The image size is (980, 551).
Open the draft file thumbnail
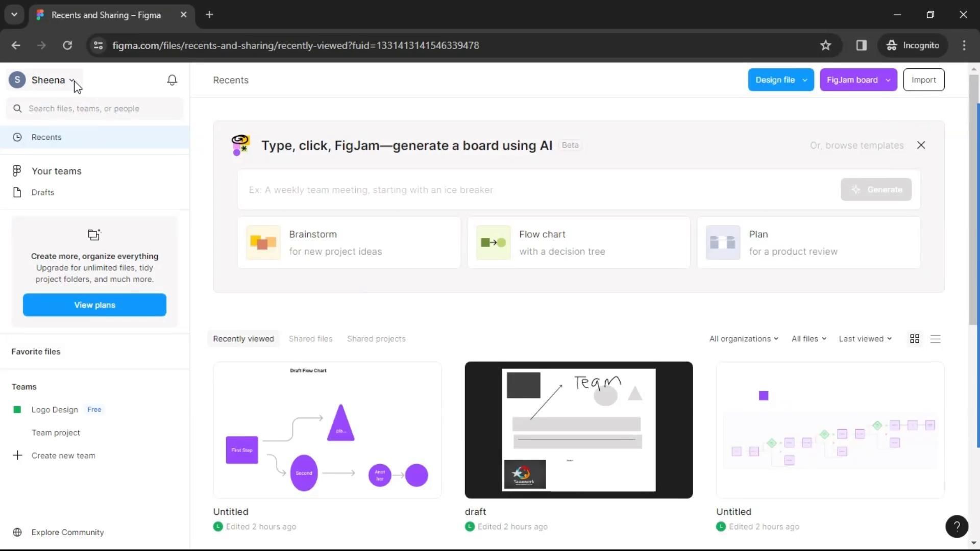(x=578, y=430)
